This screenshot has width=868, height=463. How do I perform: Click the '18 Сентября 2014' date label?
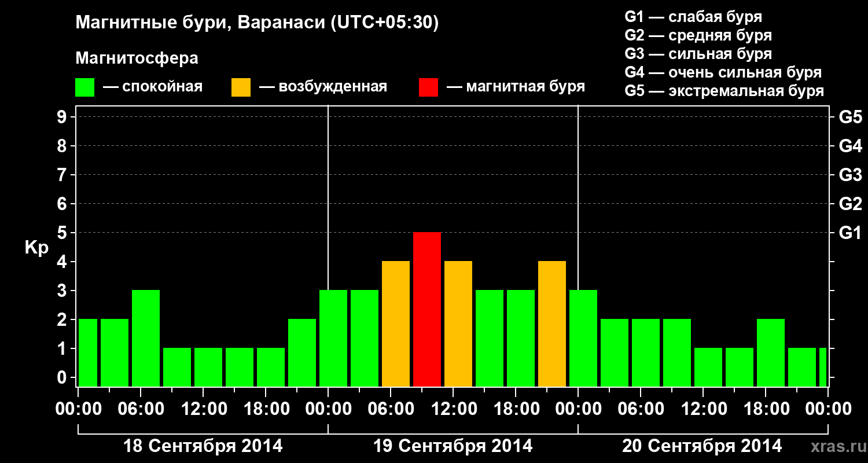tap(203, 446)
